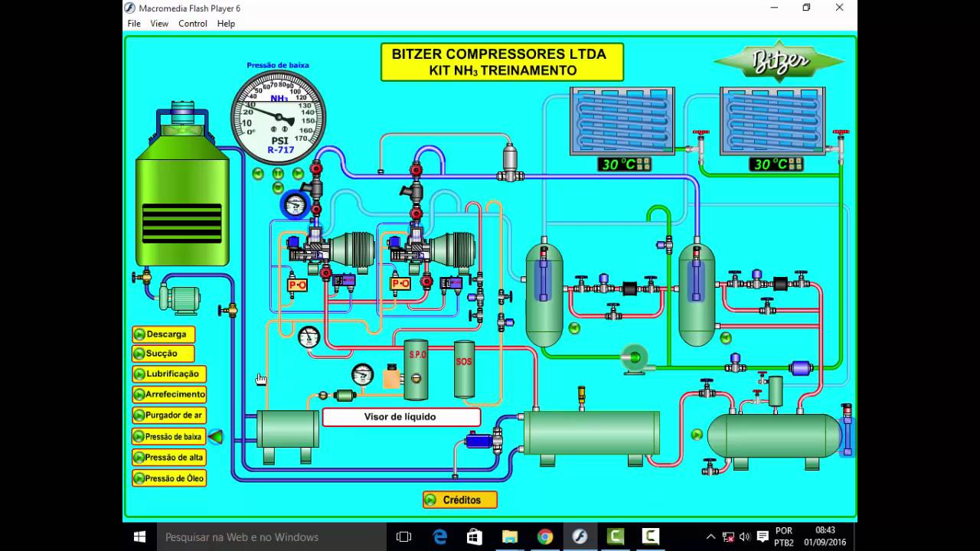The width and height of the screenshot is (980, 551).
Task: Click the BITZER COMPRESSORES LTDA title banner
Action: point(502,62)
